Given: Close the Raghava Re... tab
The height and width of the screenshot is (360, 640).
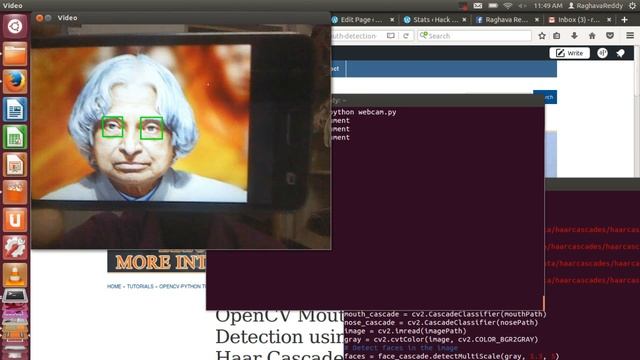Looking at the screenshot, I should click(537, 20).
